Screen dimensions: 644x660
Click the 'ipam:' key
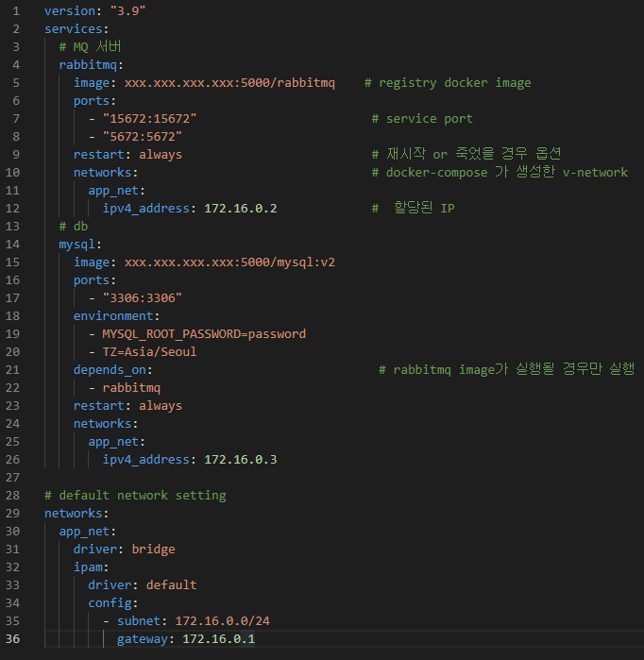tap(91, 567)
